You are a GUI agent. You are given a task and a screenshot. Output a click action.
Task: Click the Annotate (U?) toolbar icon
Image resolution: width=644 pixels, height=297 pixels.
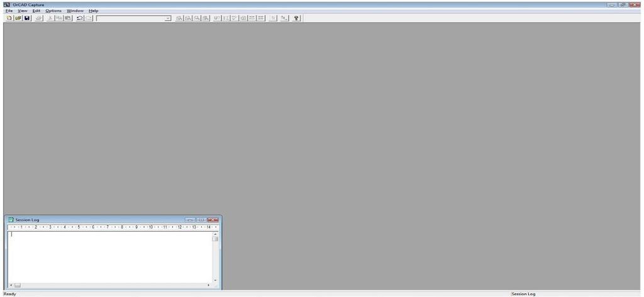(x=217, y=18)
